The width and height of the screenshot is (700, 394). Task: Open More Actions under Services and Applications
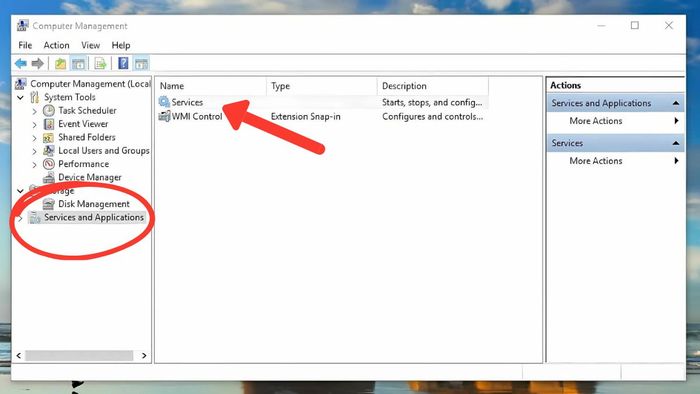[x=596, y=121]
